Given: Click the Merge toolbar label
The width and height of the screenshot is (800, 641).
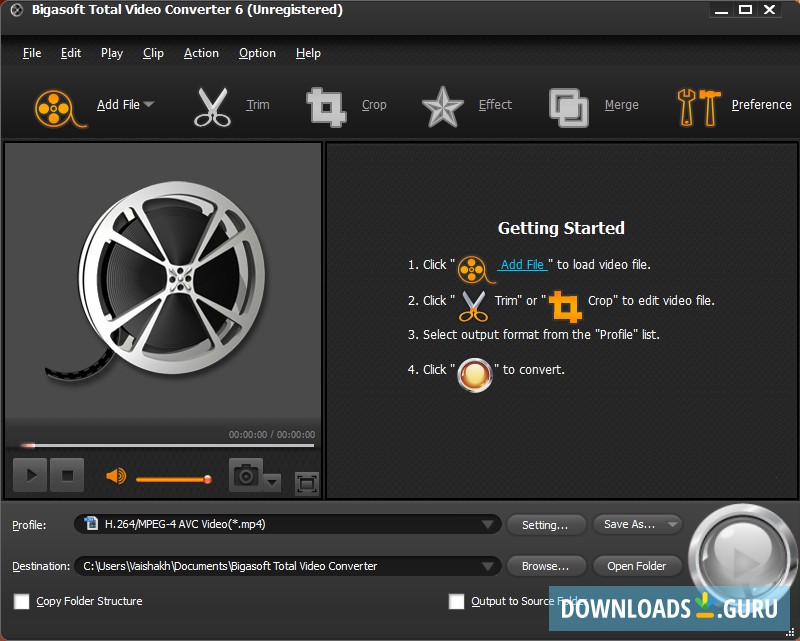Looking at the screenshot, I should click(x=621, y=105).
